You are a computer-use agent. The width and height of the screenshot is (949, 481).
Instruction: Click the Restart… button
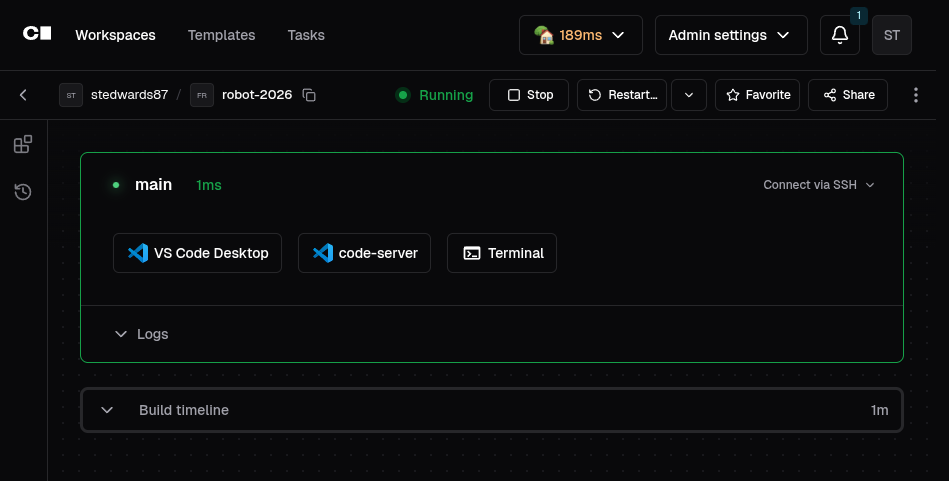coord(622,95)
